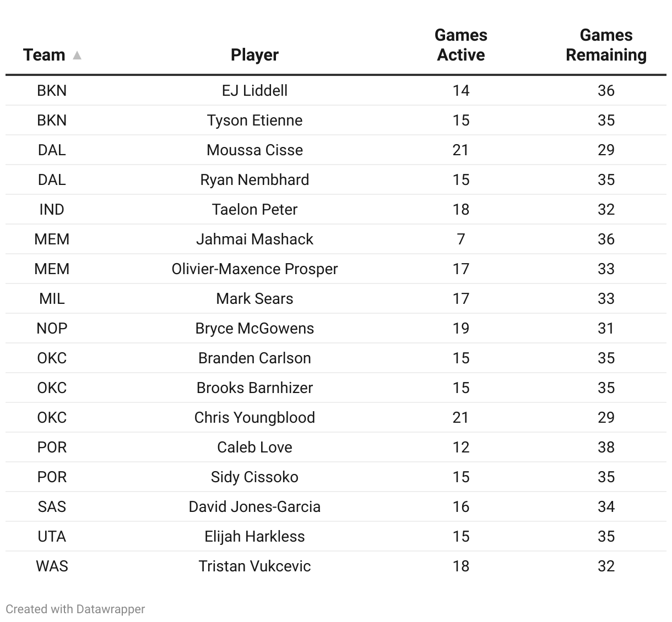Click Tristan Vukcevic's name
This screenshot has width=672, height=622.
254,566
